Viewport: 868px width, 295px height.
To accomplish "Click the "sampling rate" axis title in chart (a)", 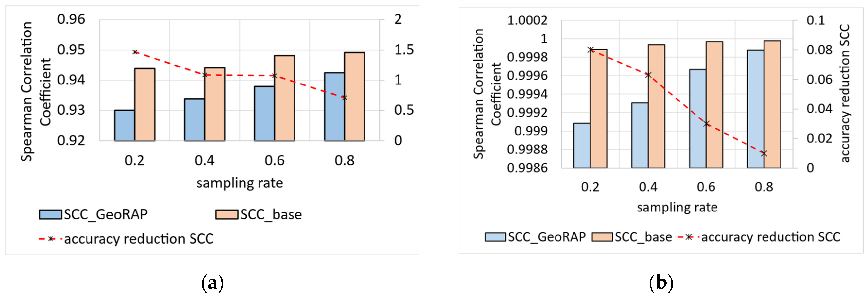I will [x=240, y=183].
